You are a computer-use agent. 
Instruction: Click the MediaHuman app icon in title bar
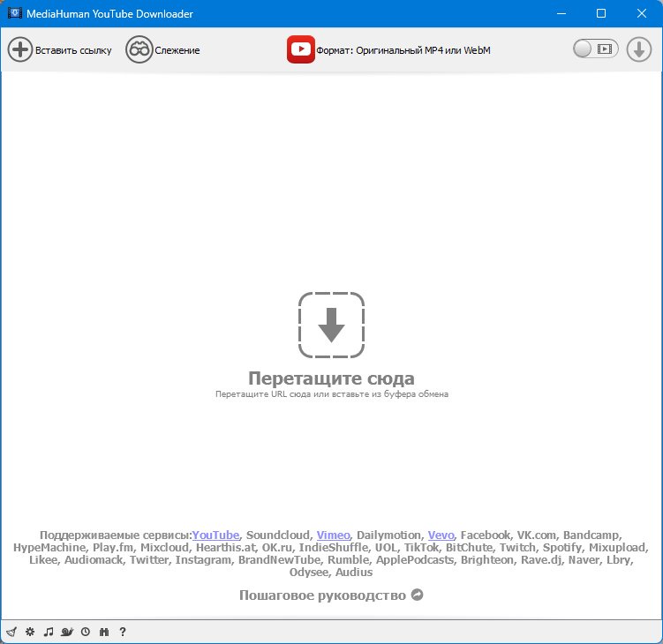pos(15,13)
